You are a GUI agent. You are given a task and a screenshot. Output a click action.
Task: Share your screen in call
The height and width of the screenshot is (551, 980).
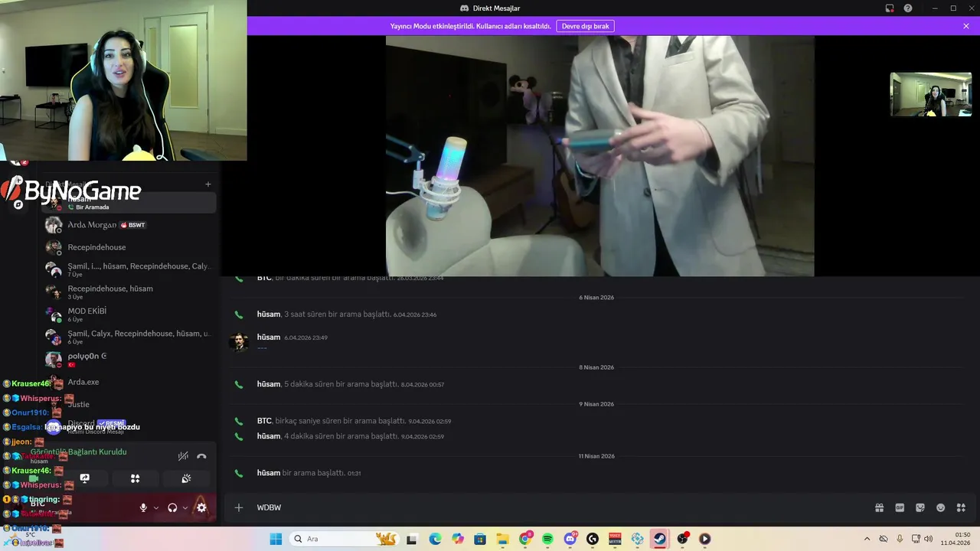[85, 478]
